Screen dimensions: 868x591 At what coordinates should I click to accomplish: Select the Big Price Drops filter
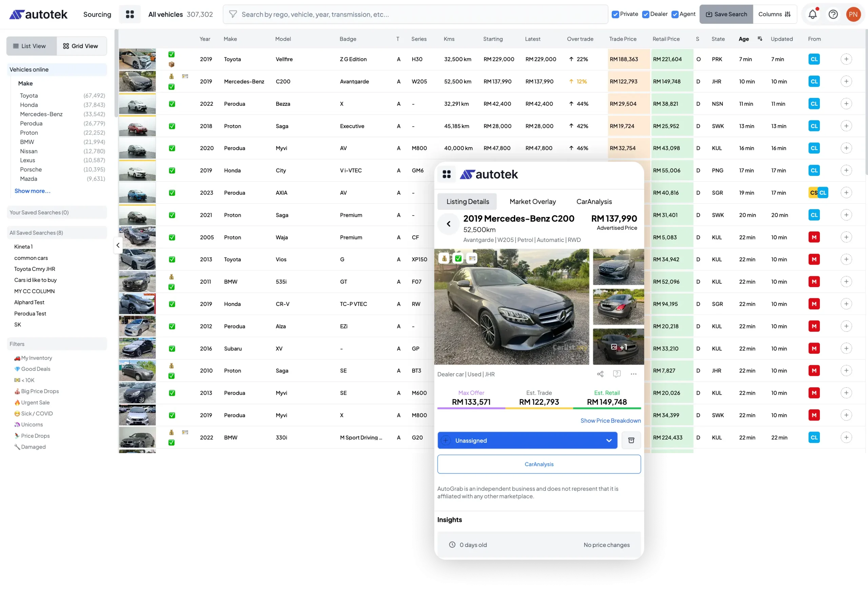click(x=36, y=391)
